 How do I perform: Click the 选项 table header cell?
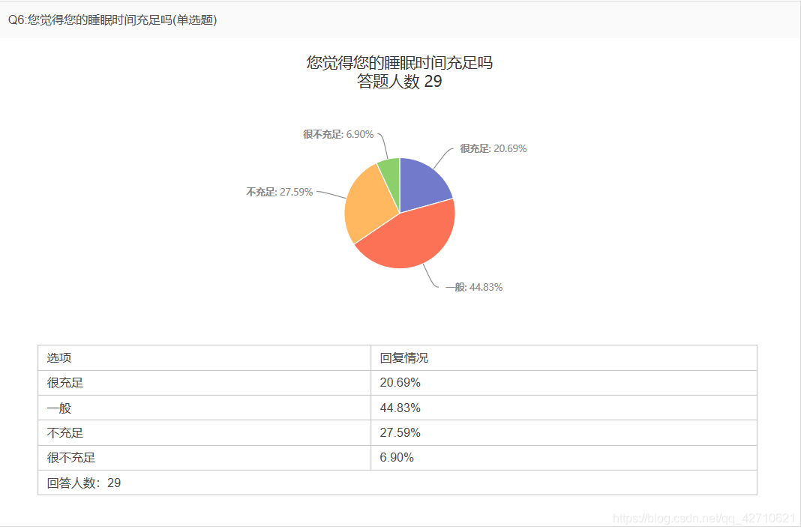[204, 358]
